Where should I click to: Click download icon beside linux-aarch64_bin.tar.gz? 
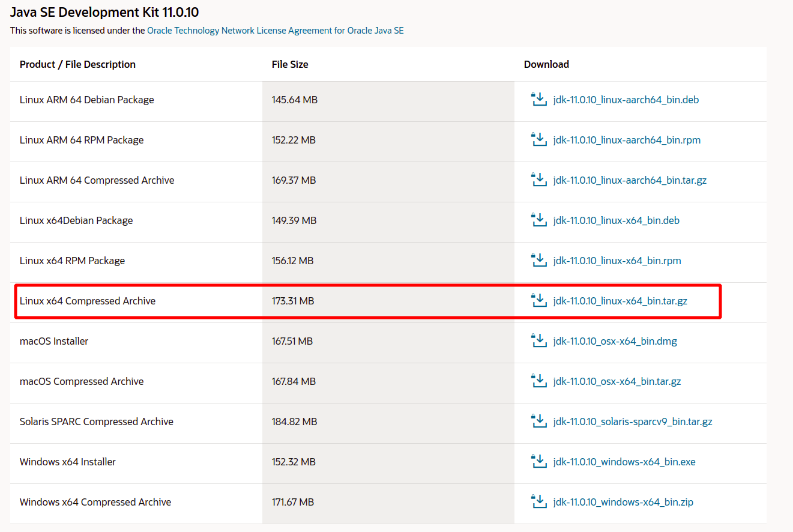[538, 180]
